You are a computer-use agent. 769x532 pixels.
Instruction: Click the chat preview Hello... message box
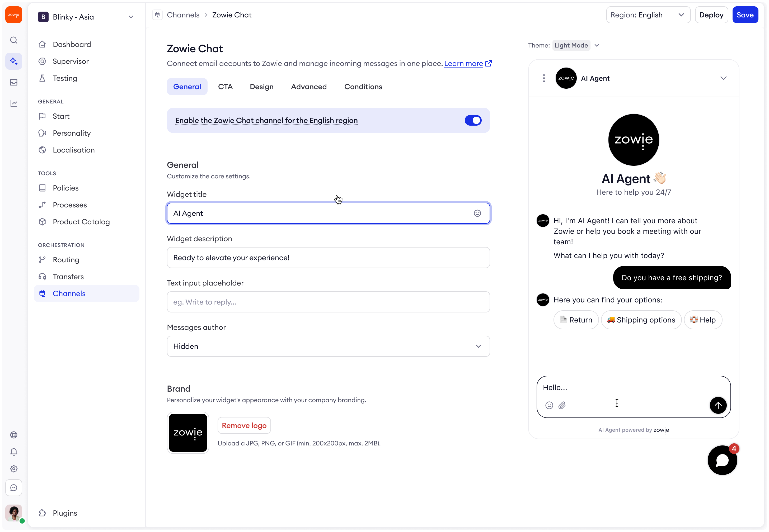pos(633,397)
